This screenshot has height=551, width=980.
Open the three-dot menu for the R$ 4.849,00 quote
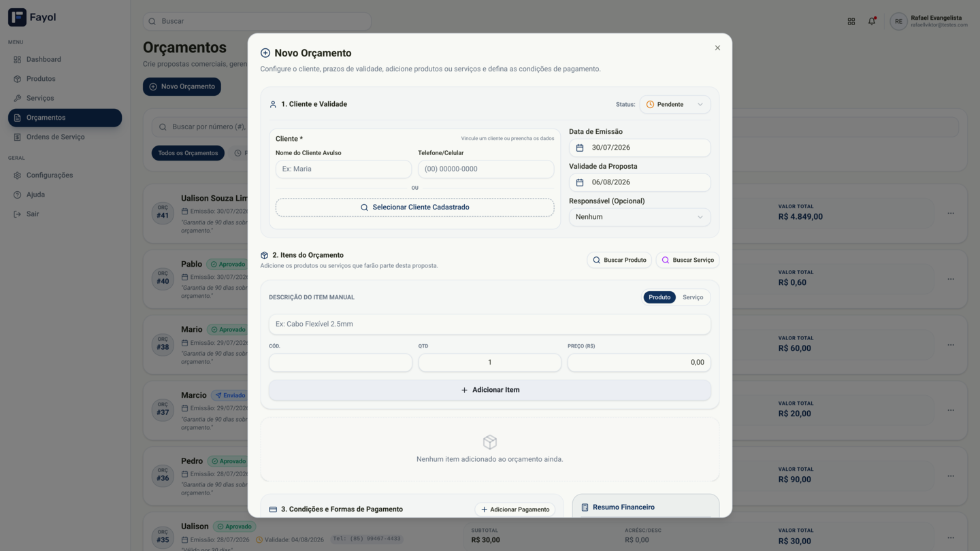(951, 214)
